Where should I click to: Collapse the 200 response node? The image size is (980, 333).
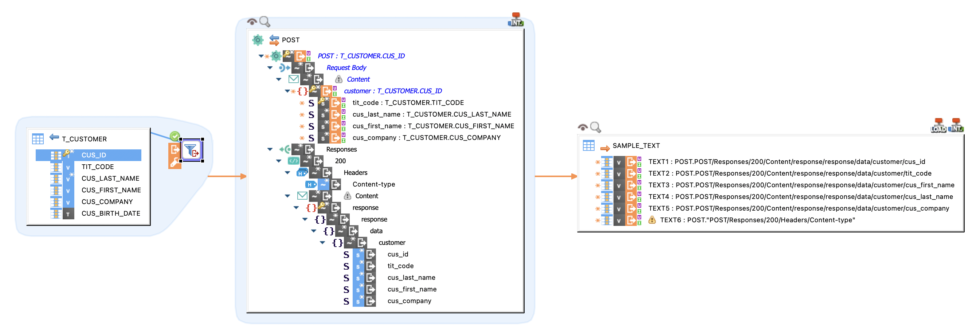(x=279, y=161)
